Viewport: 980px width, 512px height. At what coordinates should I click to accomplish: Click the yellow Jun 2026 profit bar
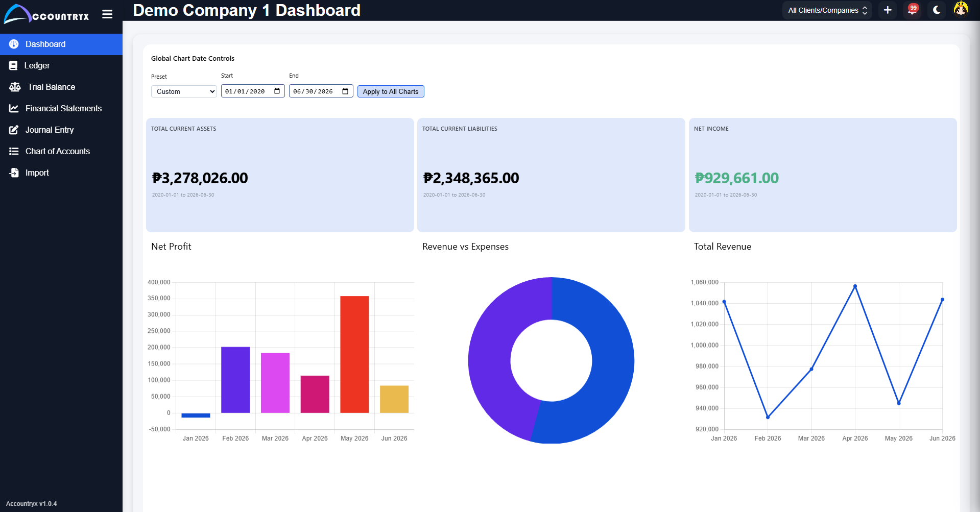pos(394,399)
